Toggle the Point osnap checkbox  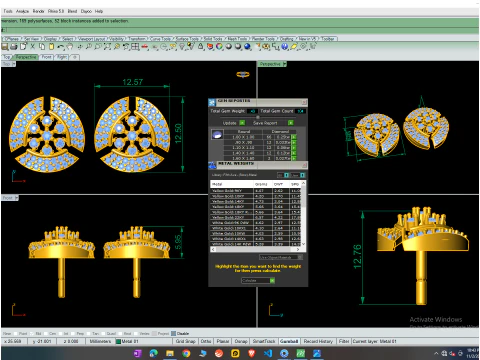click(15, 334)
